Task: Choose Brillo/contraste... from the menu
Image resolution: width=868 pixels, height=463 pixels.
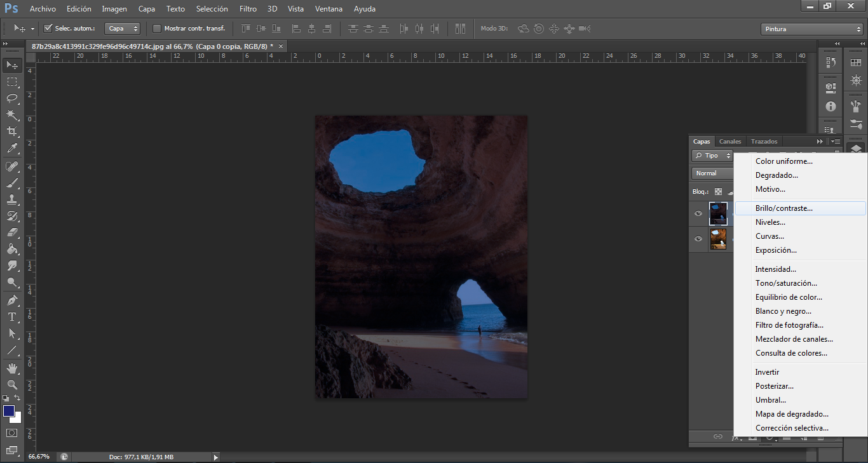Action: click(801, 208)
